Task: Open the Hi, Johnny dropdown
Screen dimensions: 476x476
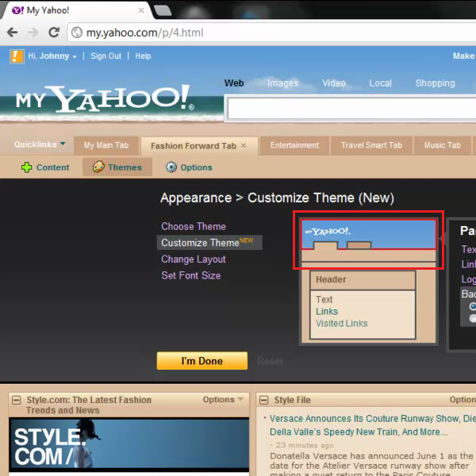Action: click(52, 56)
